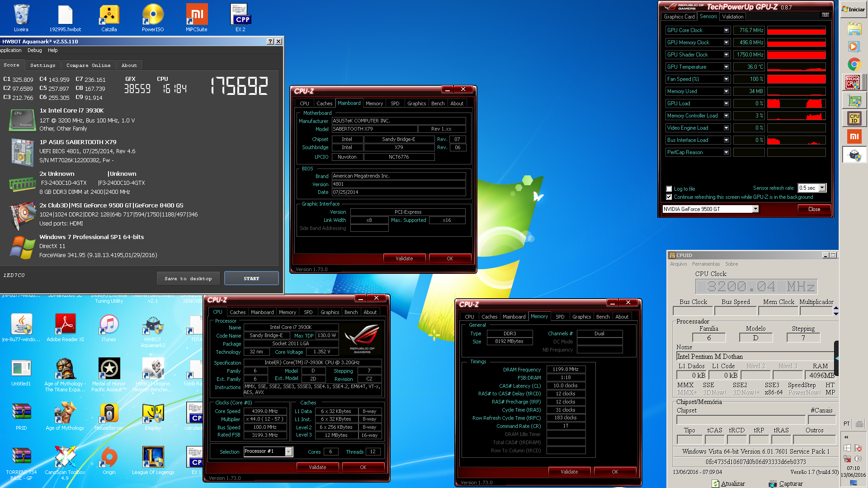Open Windows Explorer folder taskbar icon
Image resolution: width=868 pixels, height=488 pixels.
click(x=854, y=29)
